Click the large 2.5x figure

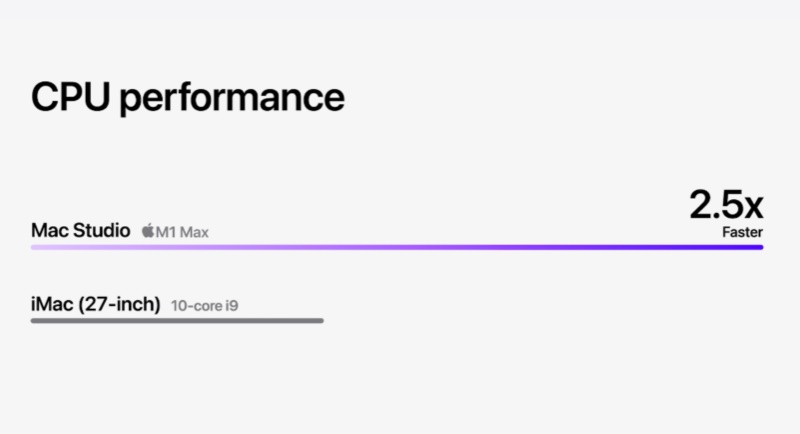[726, 205]
